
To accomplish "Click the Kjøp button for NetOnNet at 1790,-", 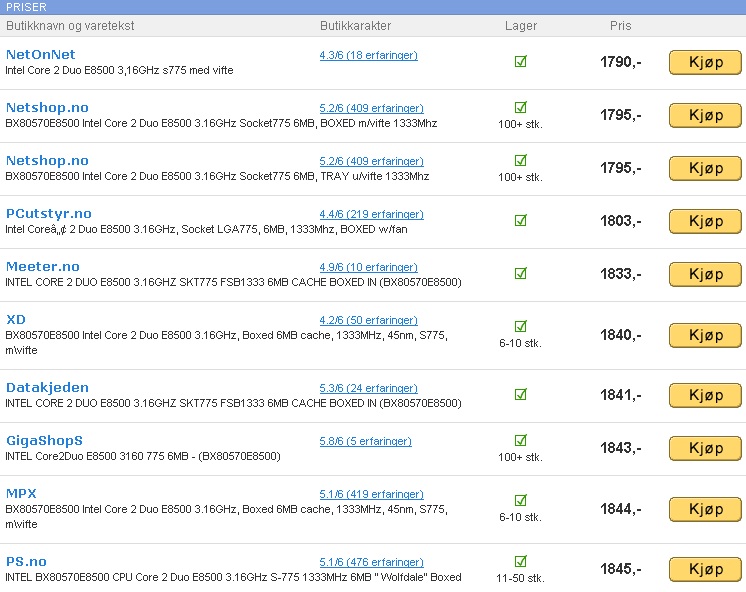I will click(705, 62).
